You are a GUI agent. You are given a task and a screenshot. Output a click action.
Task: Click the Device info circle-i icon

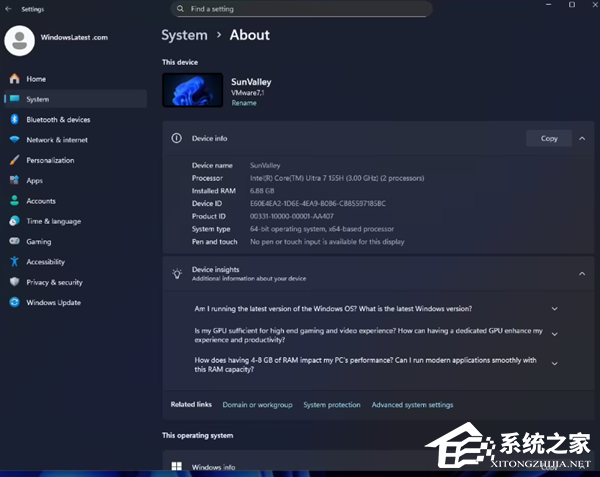click(x=176, y=138)
